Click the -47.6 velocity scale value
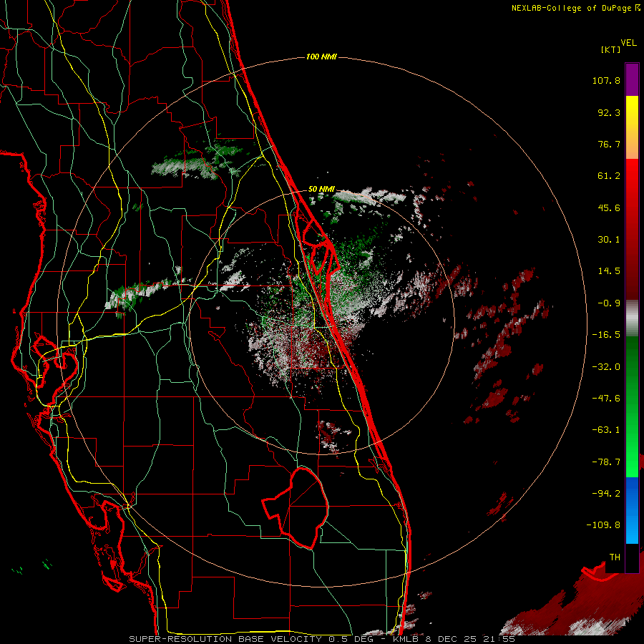644x644 pixels. coord(606,399)
